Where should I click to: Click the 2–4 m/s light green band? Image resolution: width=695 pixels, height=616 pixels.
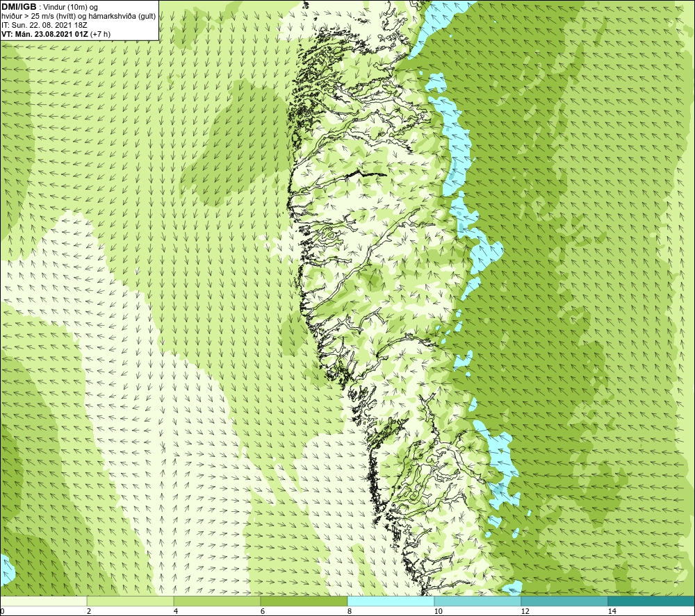[x=131, y=601]
